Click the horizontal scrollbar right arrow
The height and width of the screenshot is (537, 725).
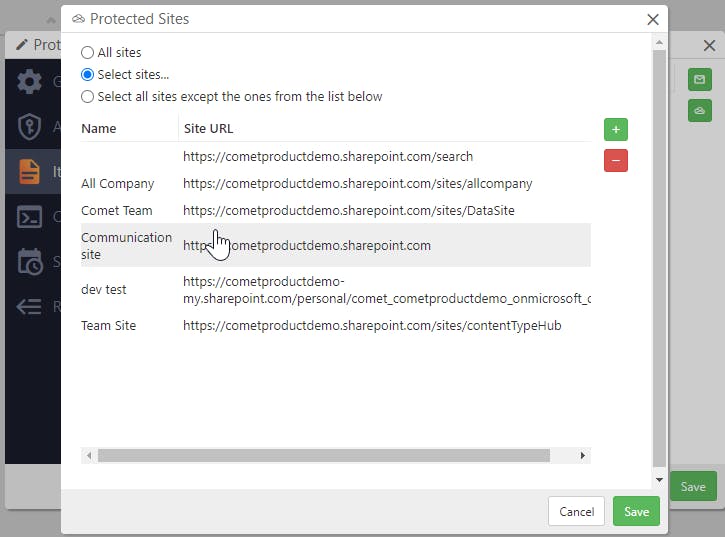[583, 456]
